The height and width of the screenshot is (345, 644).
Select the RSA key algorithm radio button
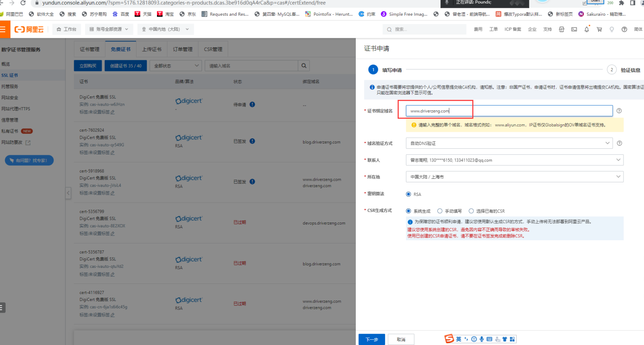click(408, 194)
